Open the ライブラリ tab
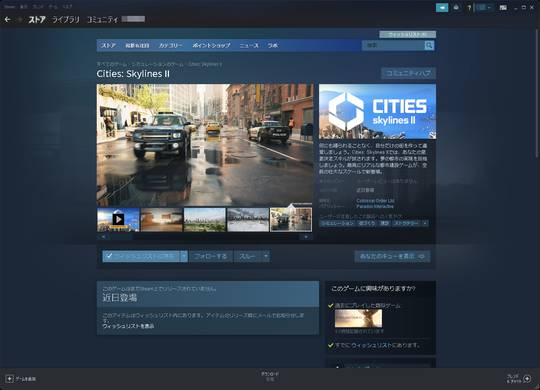Viewport: 540px width, 390px height. (x=65, y=20)
